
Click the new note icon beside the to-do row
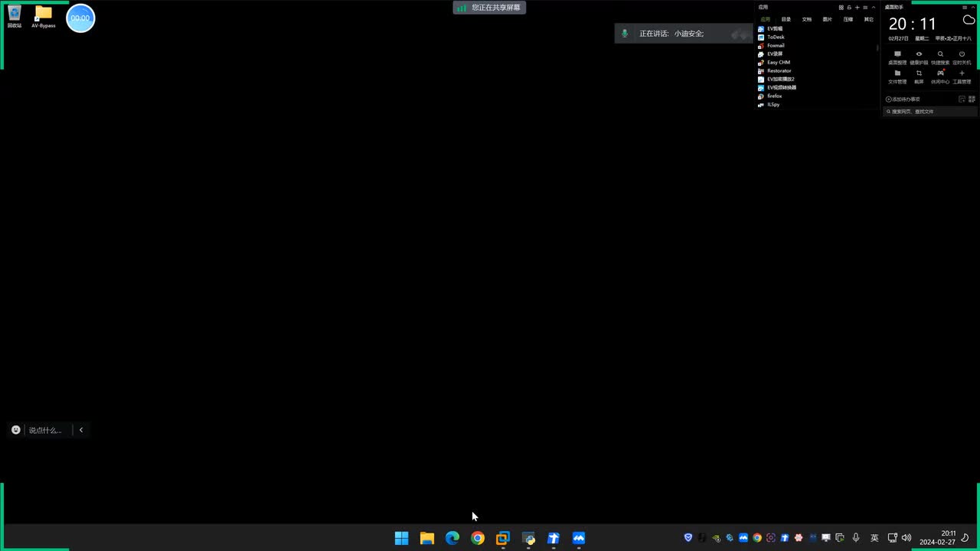(x=962, y=99)
